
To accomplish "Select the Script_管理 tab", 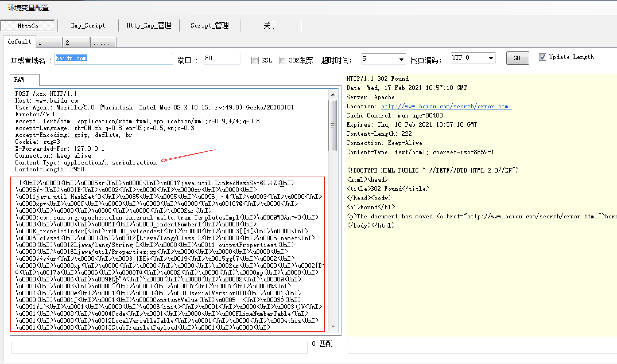I will pos(210,26).
